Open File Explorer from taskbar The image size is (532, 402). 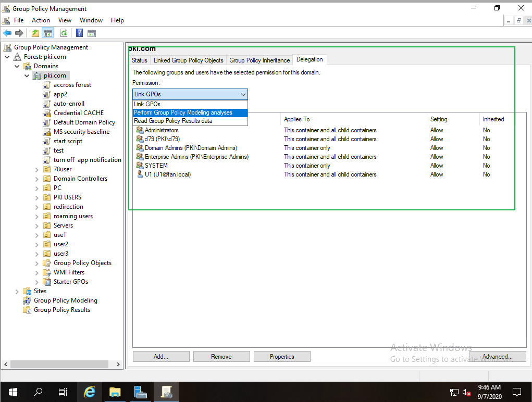115,392
